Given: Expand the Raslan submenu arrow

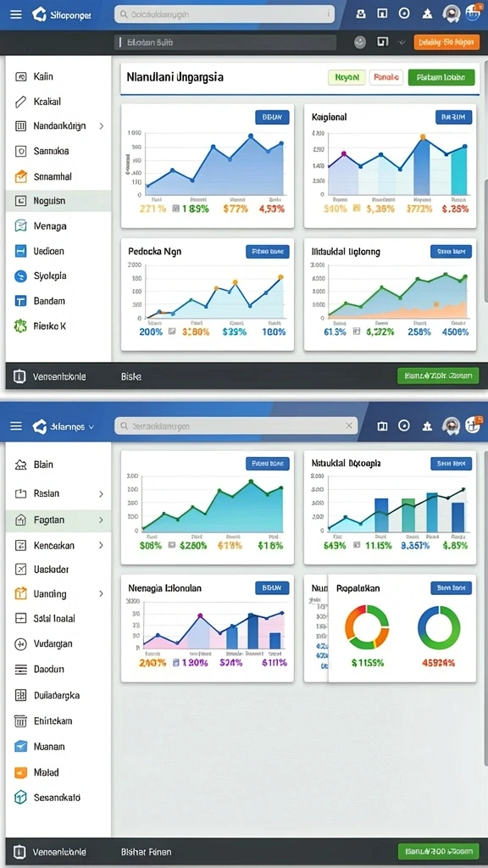Looking at the screenshot, I should (x=101, y=494).
